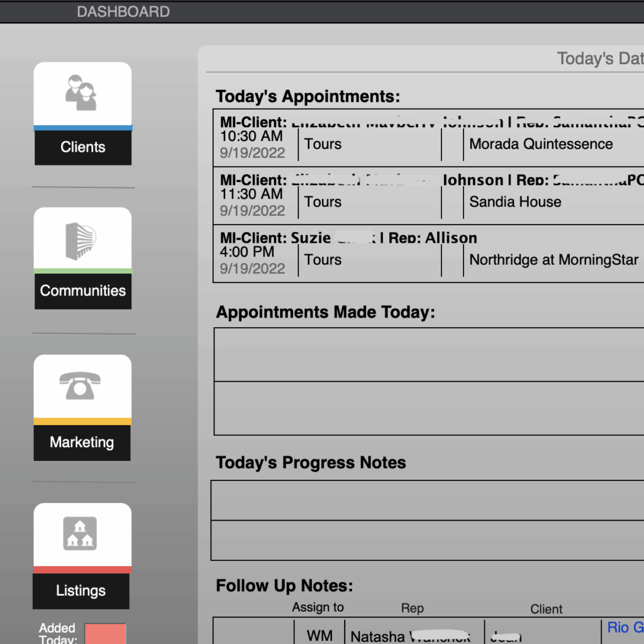
Task: Click Tours type in the 4:00 PM row
Action: (x=323, y=260)
